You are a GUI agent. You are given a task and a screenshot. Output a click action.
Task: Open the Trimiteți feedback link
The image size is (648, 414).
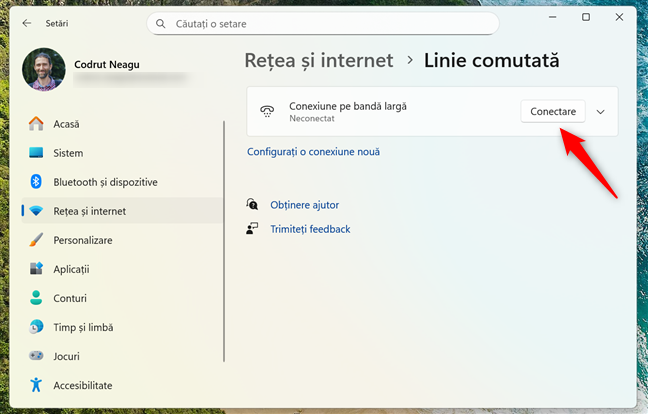(310, 229)
